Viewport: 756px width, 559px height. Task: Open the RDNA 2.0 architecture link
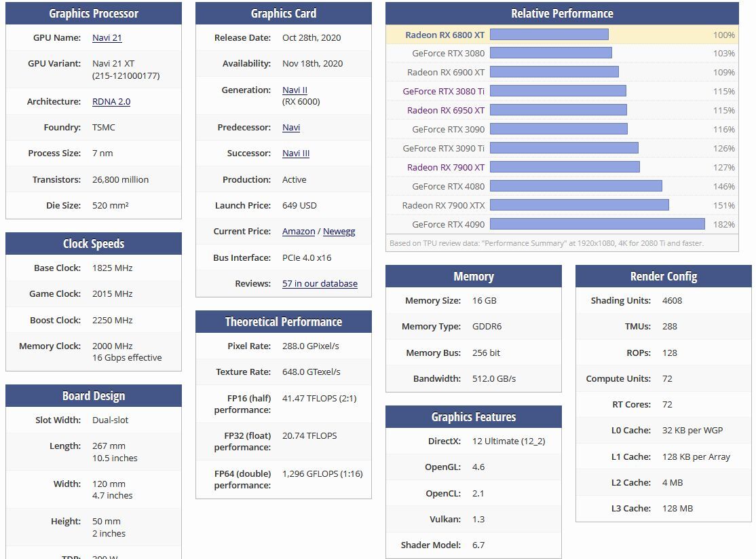[x=111, y=101]
